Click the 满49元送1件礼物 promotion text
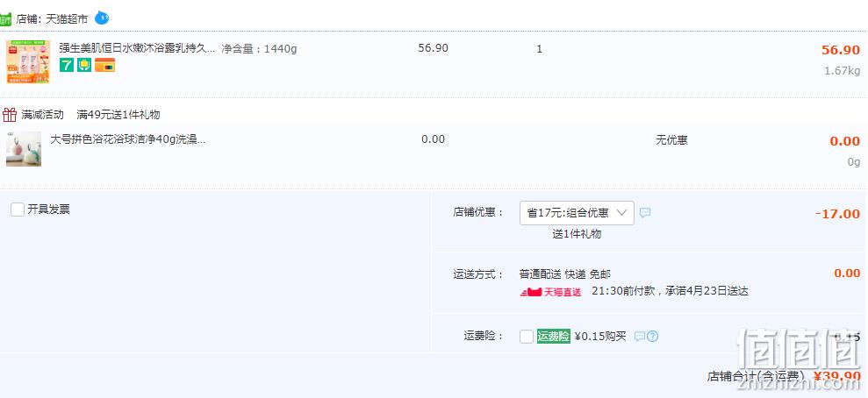The image size is (868, 398). 118,115
